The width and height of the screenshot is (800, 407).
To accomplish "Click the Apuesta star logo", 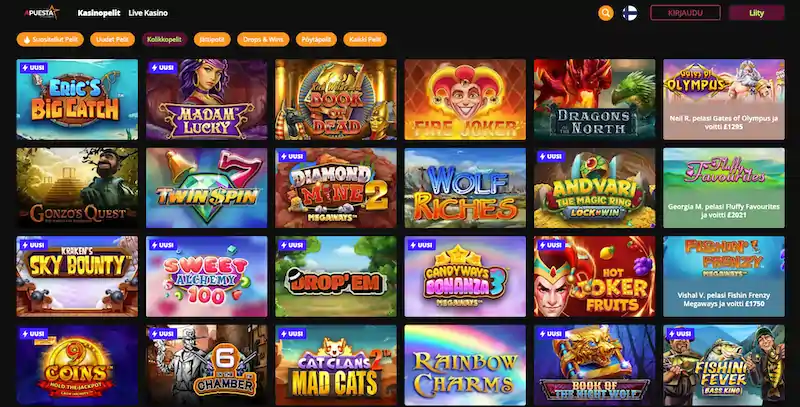I will click(42, 13).
